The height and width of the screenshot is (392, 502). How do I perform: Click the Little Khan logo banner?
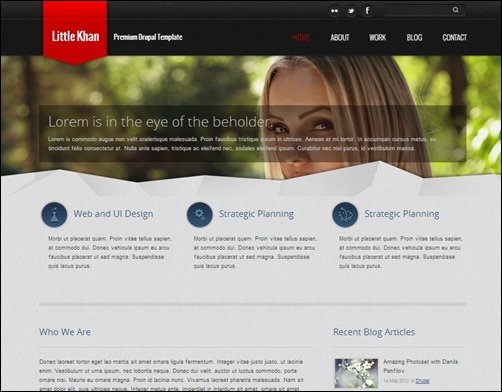coord(75,32)
